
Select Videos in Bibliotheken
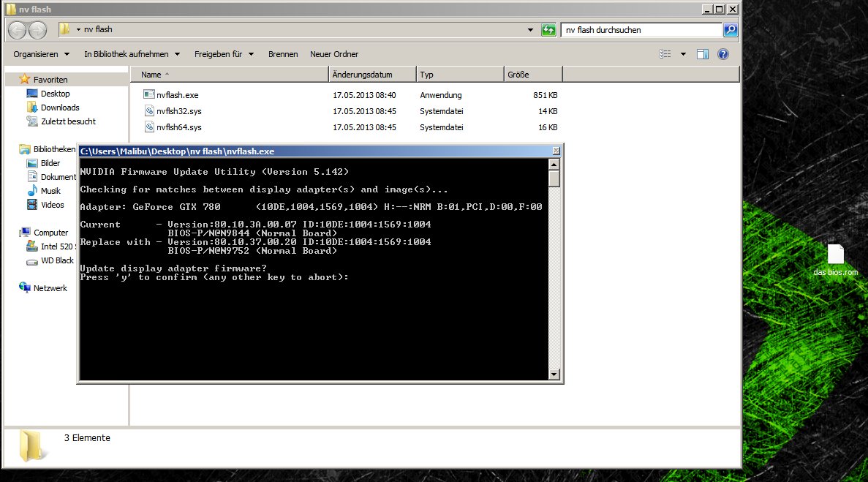pyautogui.click(x=53, y=205)
